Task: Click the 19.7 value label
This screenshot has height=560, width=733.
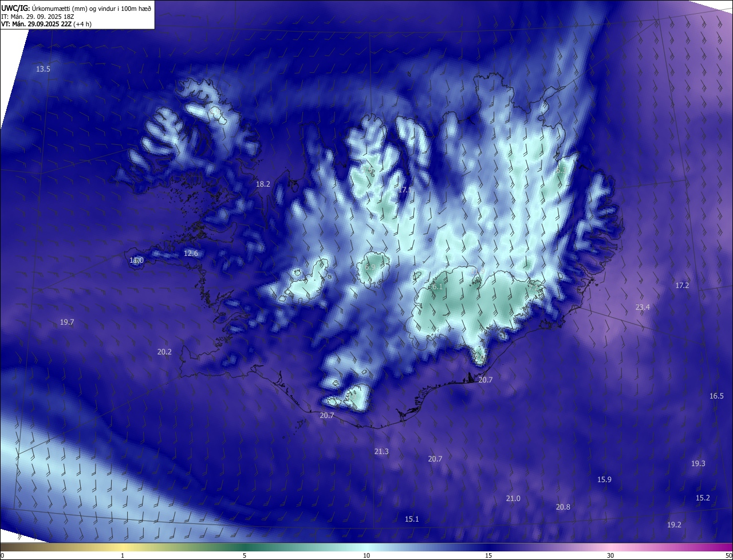Action: 67,322
